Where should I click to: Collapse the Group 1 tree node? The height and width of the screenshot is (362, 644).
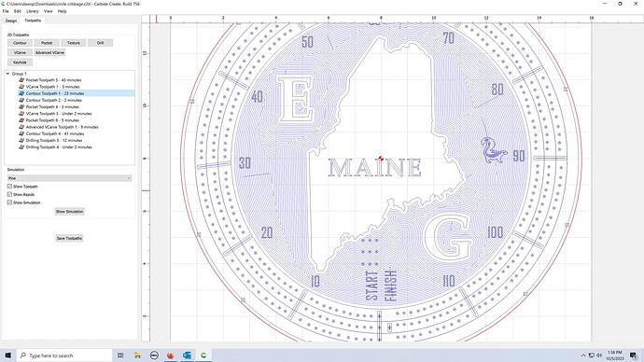coord(7,74)
